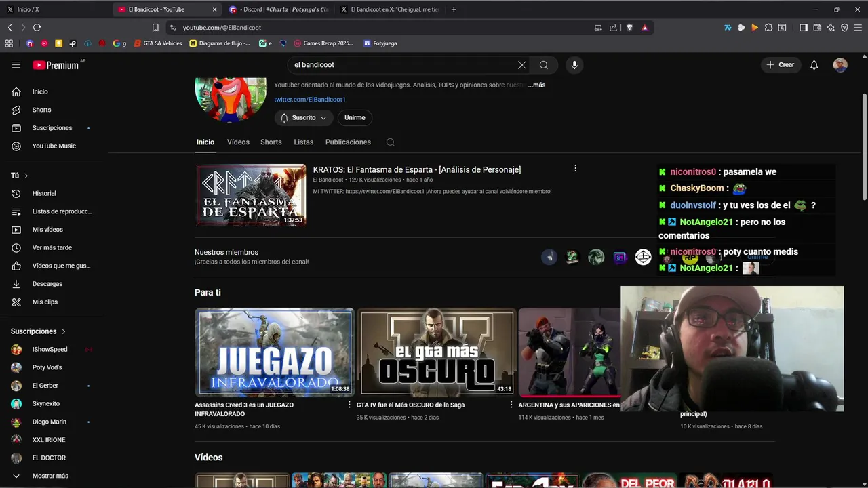The image size is (868, 488).
Task: Open the GTA SA Vehicles bookmark
Action: point(158,43)
